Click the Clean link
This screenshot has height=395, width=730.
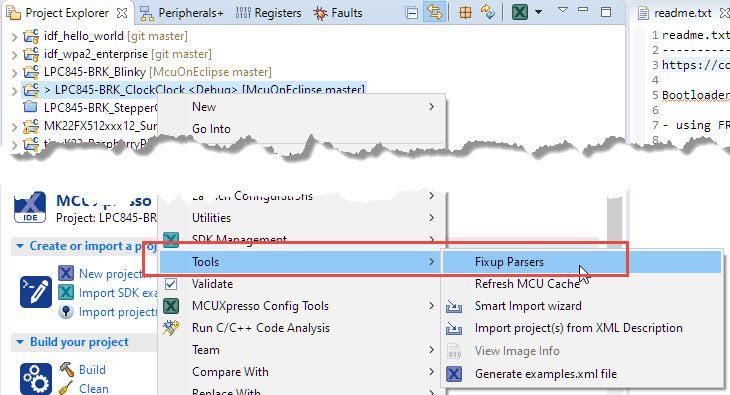pos(94,388)
